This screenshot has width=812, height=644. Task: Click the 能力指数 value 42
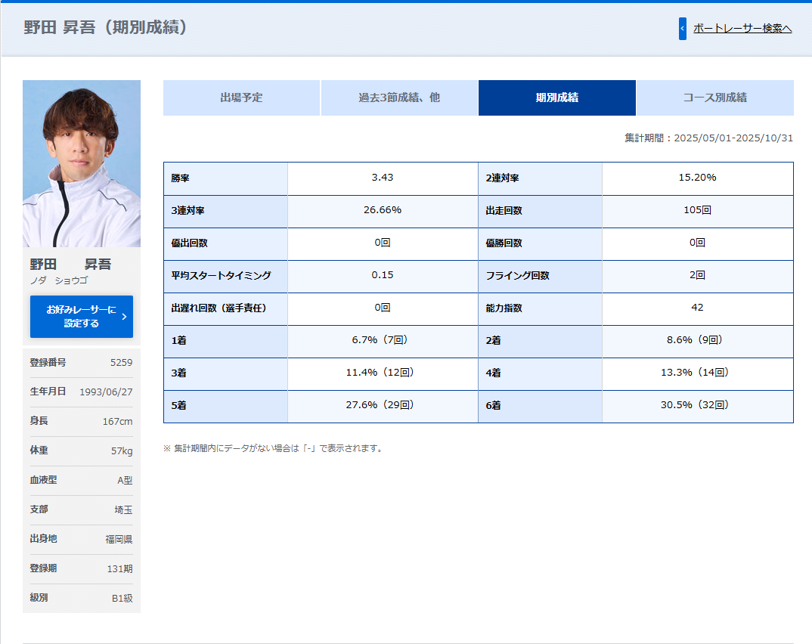click(697, 308)
